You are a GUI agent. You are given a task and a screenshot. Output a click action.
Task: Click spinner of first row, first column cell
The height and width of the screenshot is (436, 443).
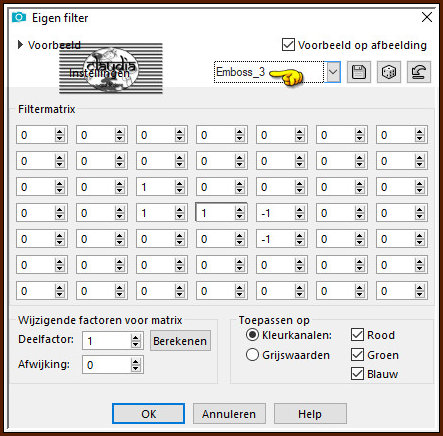point(60,135)
